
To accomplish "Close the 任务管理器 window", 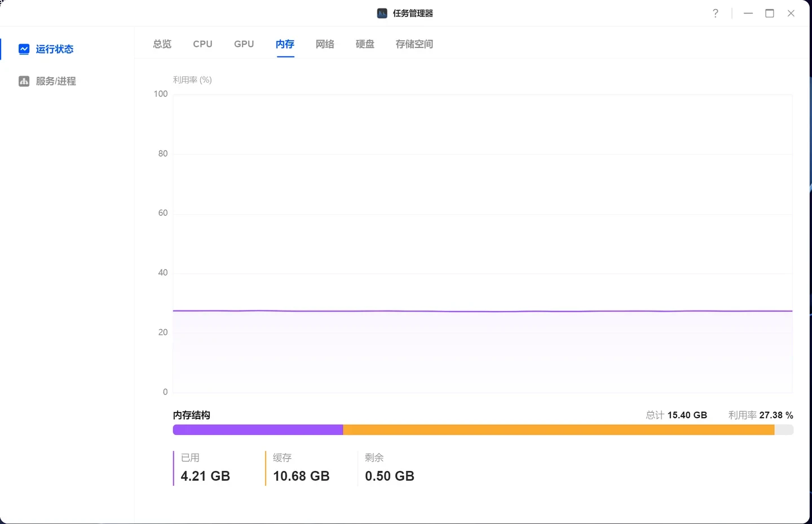I will (791, 13).
